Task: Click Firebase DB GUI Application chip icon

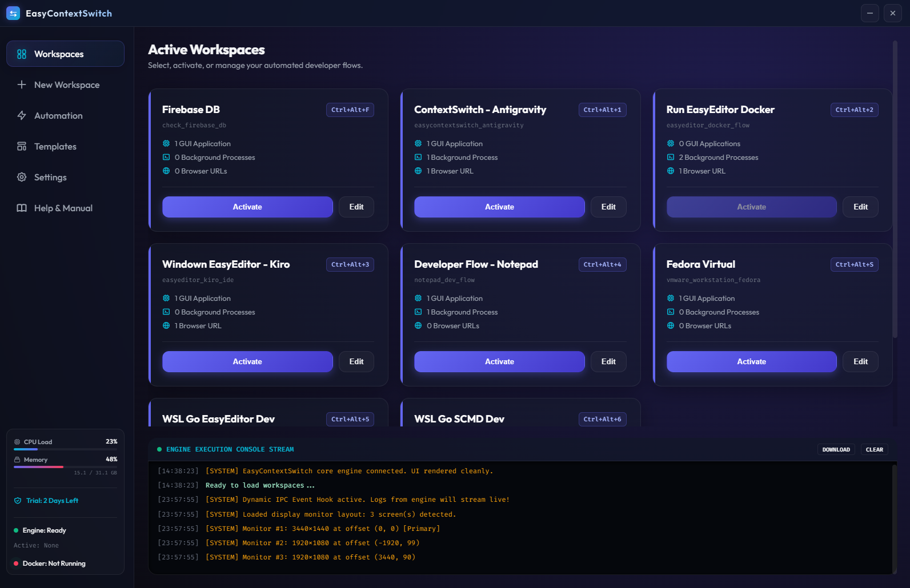Action: pyautogui.click(x=166, y=143)
